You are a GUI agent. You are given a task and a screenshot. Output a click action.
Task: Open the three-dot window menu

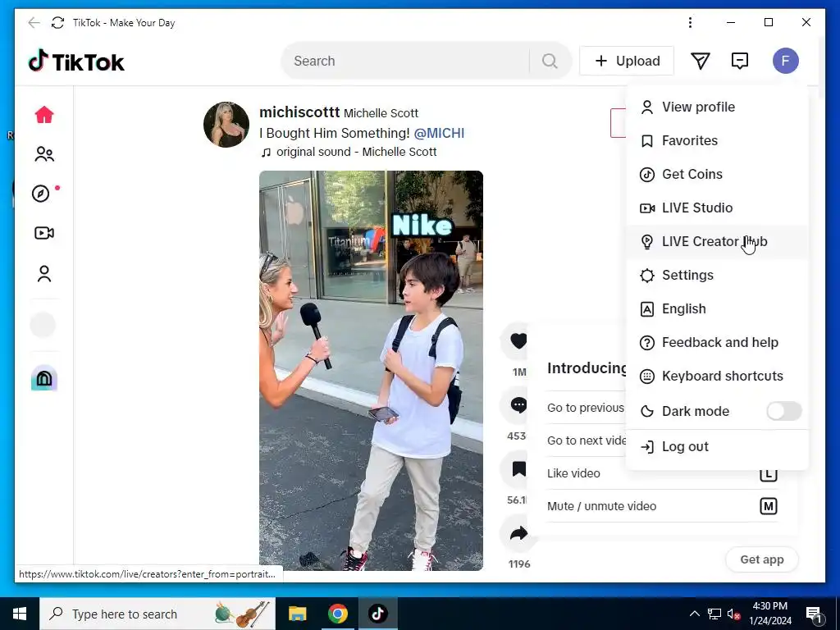pos(690,22)
